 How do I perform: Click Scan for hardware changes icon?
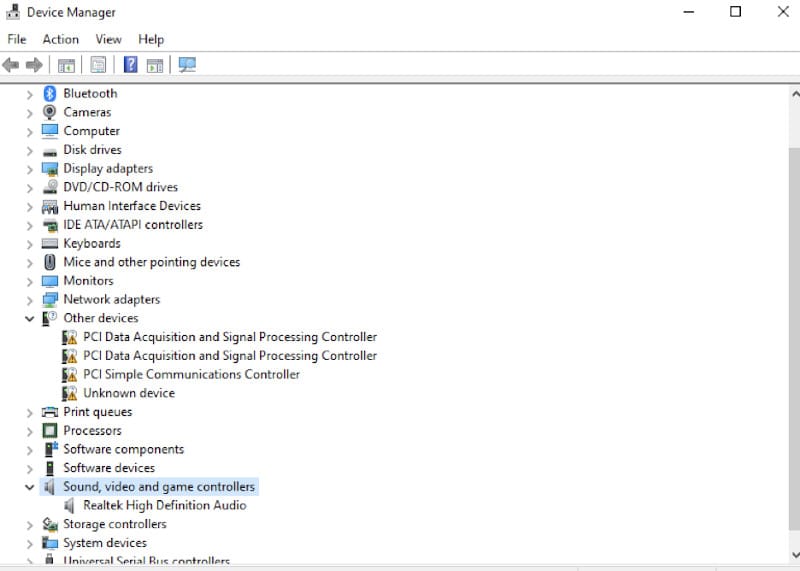point(187,64)
